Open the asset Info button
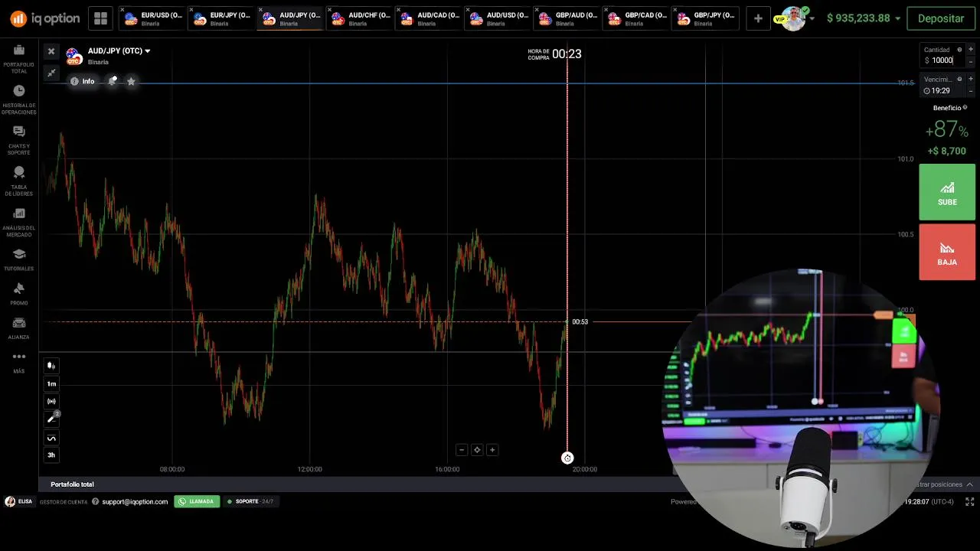This screenshot has height=551, width=980. click(83, 81)
